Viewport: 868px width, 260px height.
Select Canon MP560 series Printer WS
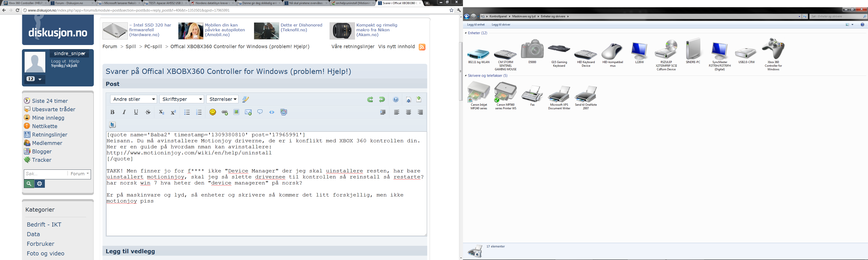[x=505, y=96]
